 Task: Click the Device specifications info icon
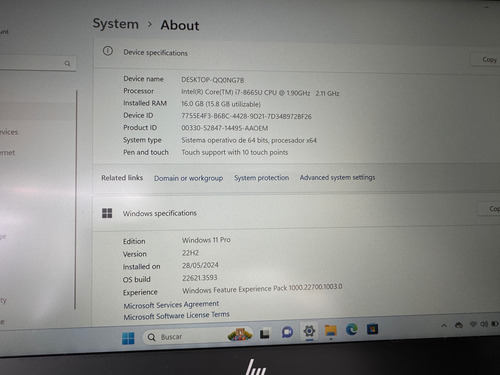108,51
